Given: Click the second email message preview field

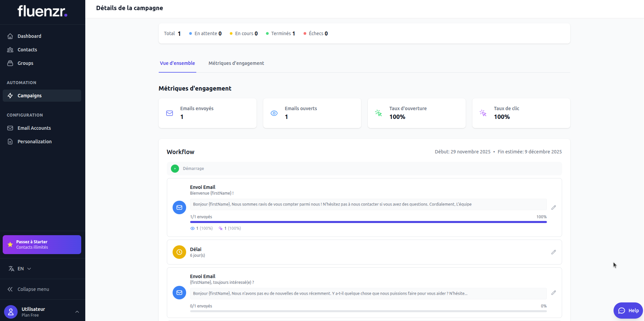Looking at the screenshot, I should click(x=368, y=293).
